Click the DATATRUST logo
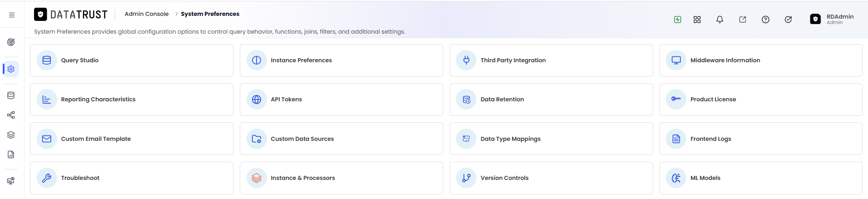Image resolution: width=868 pixels, height=199 pixels. [x=71, y=15]
